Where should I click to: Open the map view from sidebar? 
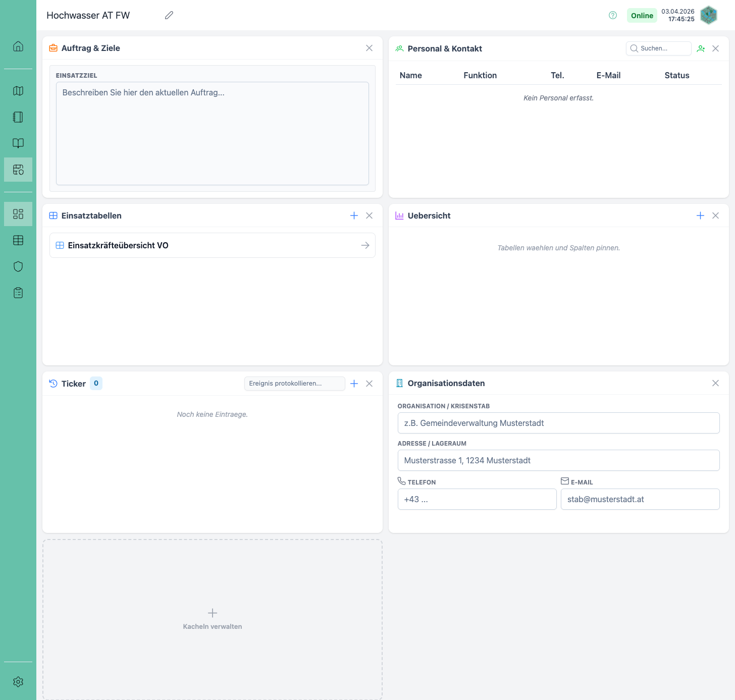coord(18,91)
